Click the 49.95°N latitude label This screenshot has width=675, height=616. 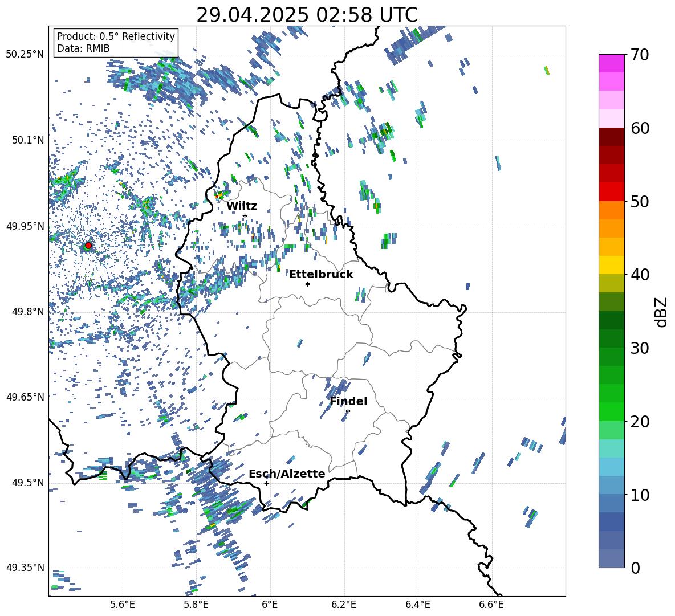point(25,226)
